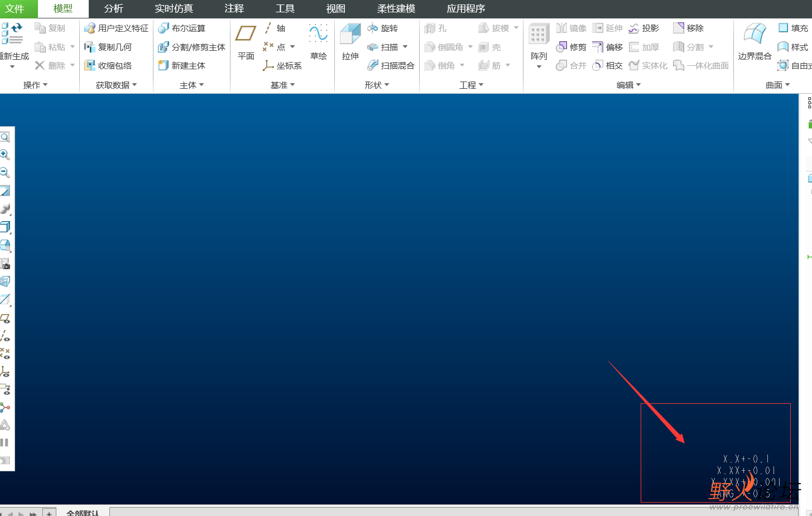This screenshot has height=516, width=812.
Task: Click the 偏移 (Offset) tool
Action: pyautogui.click(x=608, y=47)
